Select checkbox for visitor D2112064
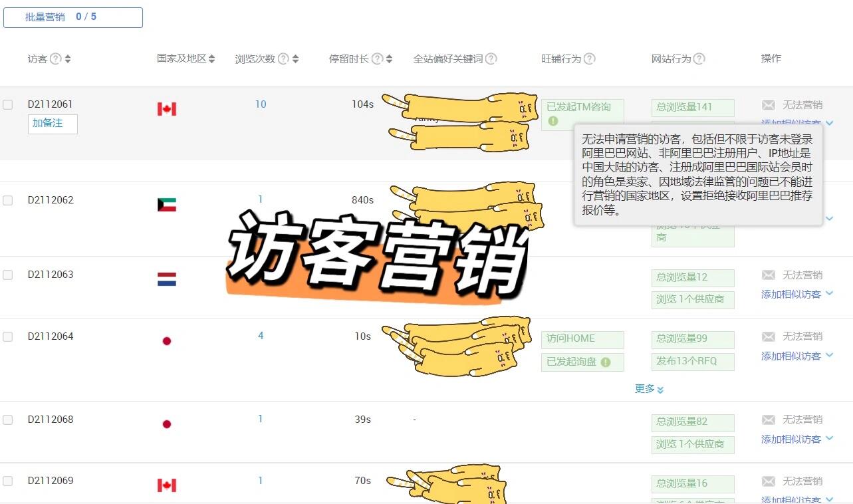Viewport: 853px width, 504px height. pos(8,336)
